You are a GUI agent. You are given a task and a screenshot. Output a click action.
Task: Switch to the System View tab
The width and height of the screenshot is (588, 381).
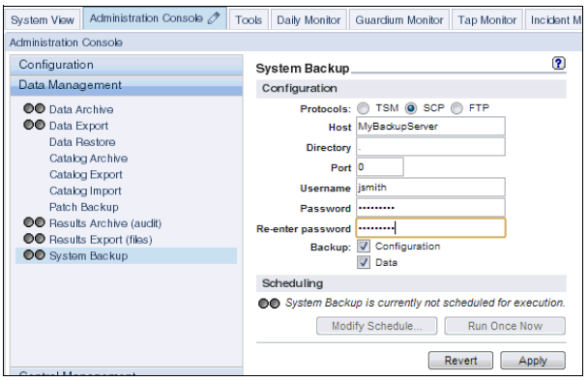point(43,19)
